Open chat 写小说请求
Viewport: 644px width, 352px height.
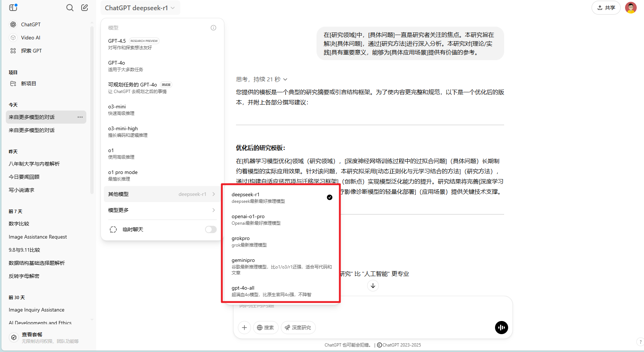click(46, 190)
